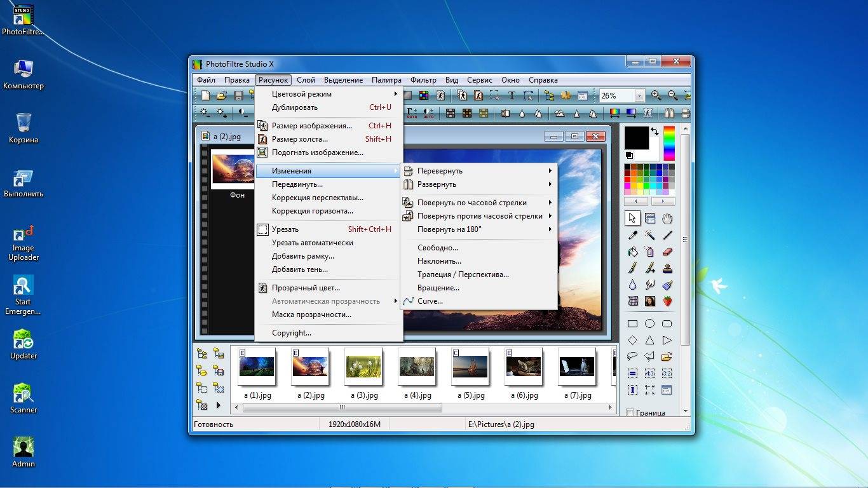Choose Добавить рамку… entry
This screenshot has width=868, height=488.
coord(329,256)
